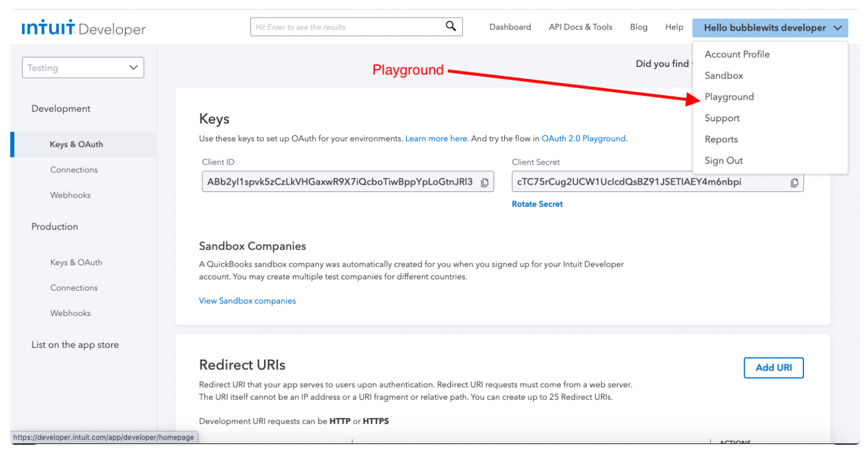The height and width of the screenshot is (452, 868).
Task: Open API Docs & Tools menu
Action: click(580, 27)
